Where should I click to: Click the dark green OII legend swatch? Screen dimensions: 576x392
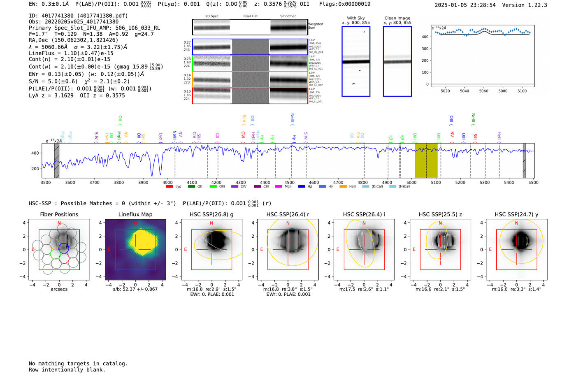(x=191, y=186)
